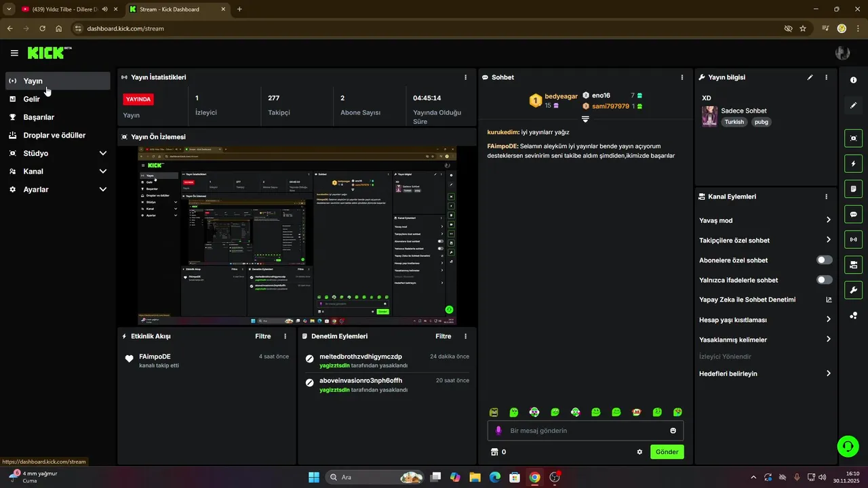
Task: Open Denetim Eylemleri three-dot menu
Action: (x=465, y=336)
